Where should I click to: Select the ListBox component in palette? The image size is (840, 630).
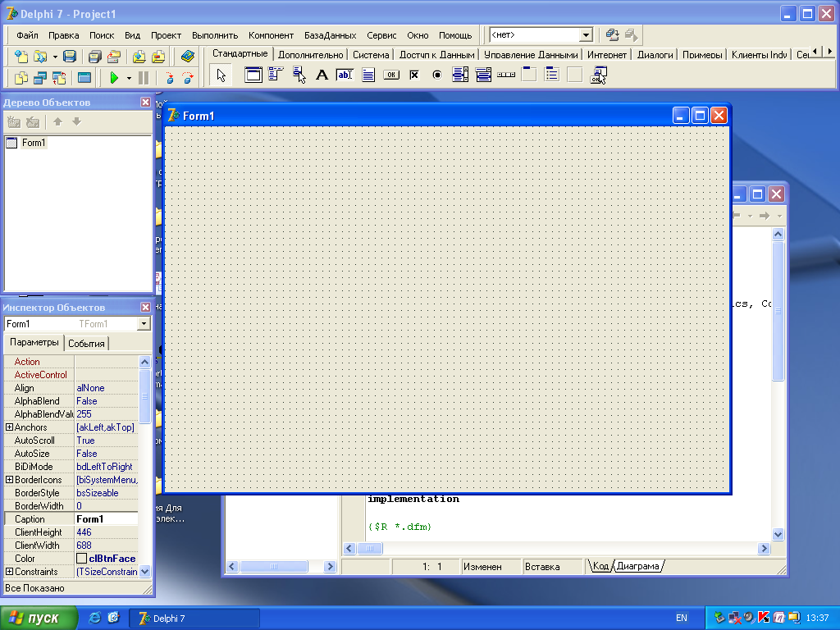(460, 75)
